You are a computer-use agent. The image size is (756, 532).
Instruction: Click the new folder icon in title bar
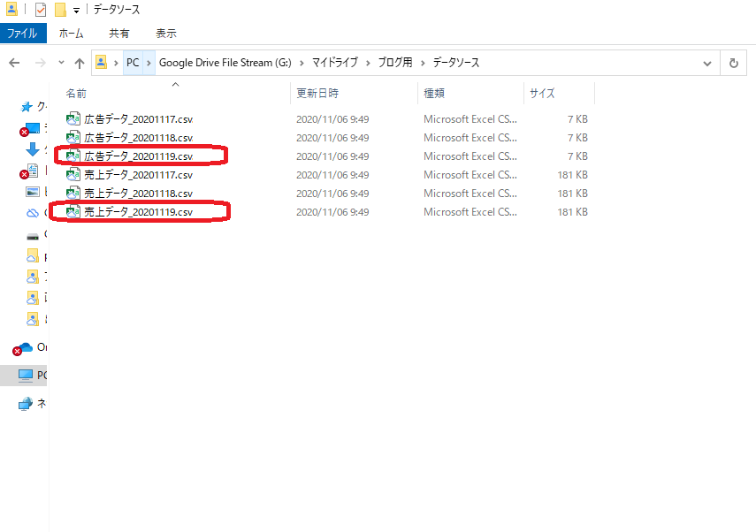click(60, 10)
